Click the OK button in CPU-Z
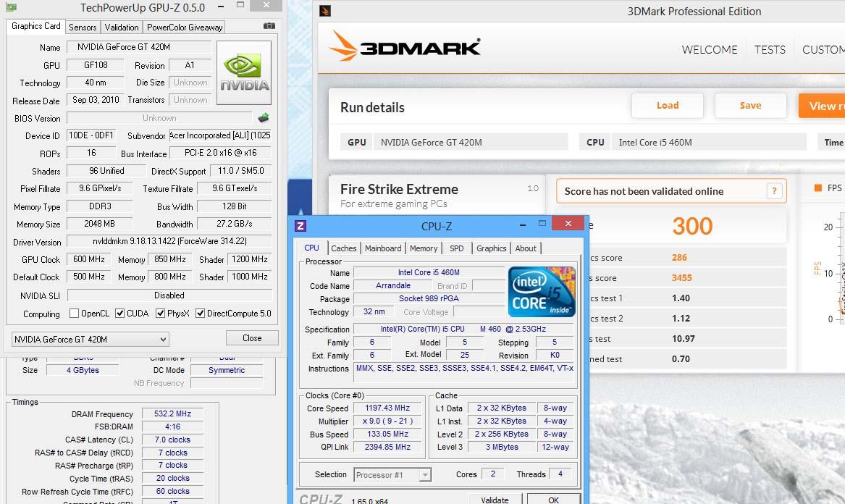Viewport: 845px width, 504px height. [553, 500]
